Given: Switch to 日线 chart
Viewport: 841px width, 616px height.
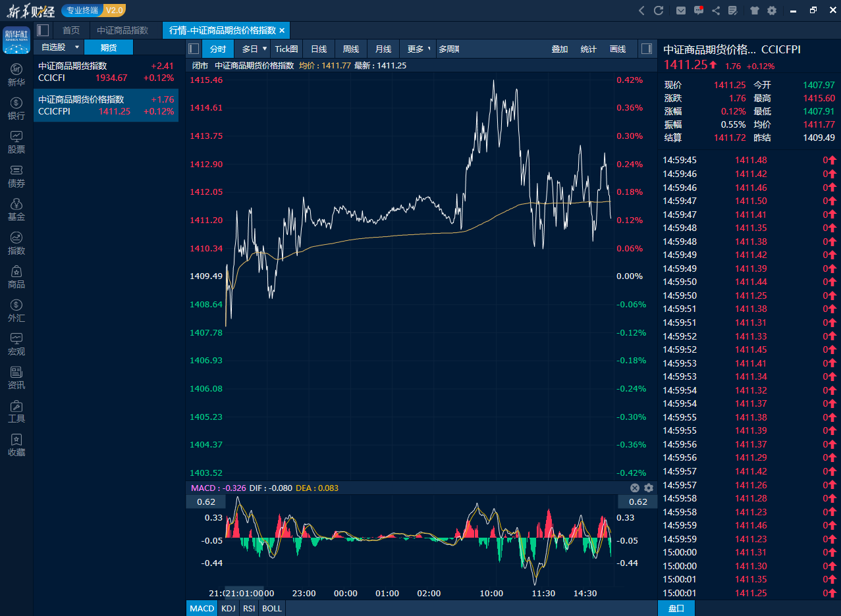Looking at the screenshot, I should point(319,49).
